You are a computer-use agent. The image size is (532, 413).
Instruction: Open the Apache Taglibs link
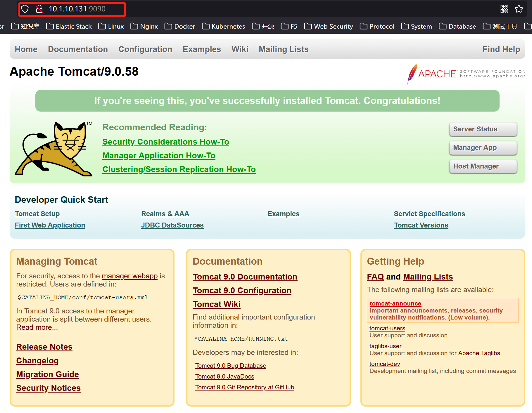click(479, 353)
